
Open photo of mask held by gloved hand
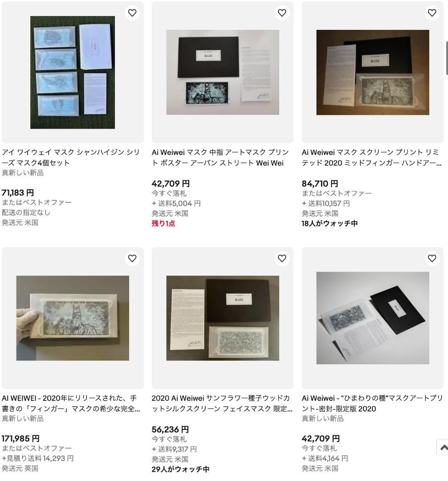[x=73, y=318]
